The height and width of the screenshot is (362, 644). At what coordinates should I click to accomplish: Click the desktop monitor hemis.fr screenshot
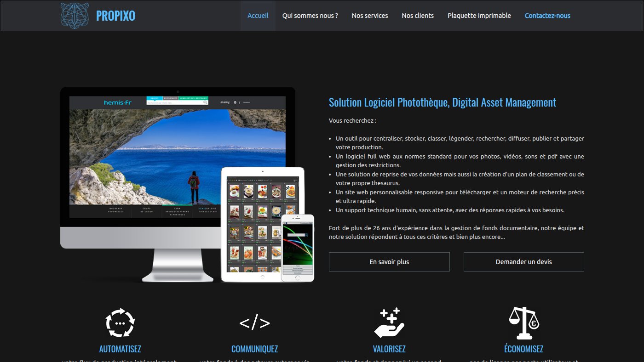(x=178, y=156)
